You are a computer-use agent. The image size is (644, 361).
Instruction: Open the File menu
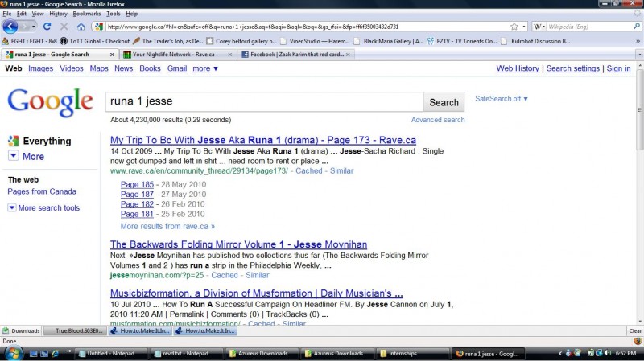[x=7, y=14]
